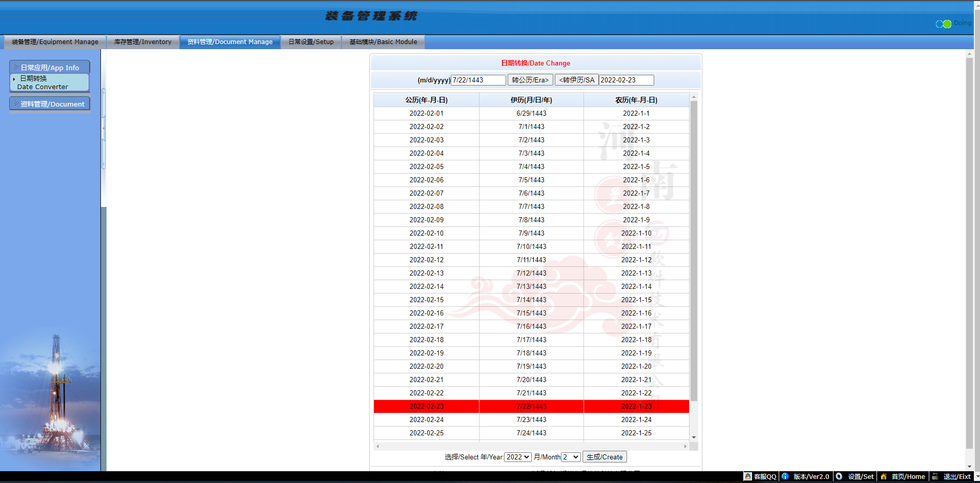Collapse the left sidebar with splitter arrow
The height and width of the screenshot is (483, 980).
pyautogui.click(x=103, y=128)
